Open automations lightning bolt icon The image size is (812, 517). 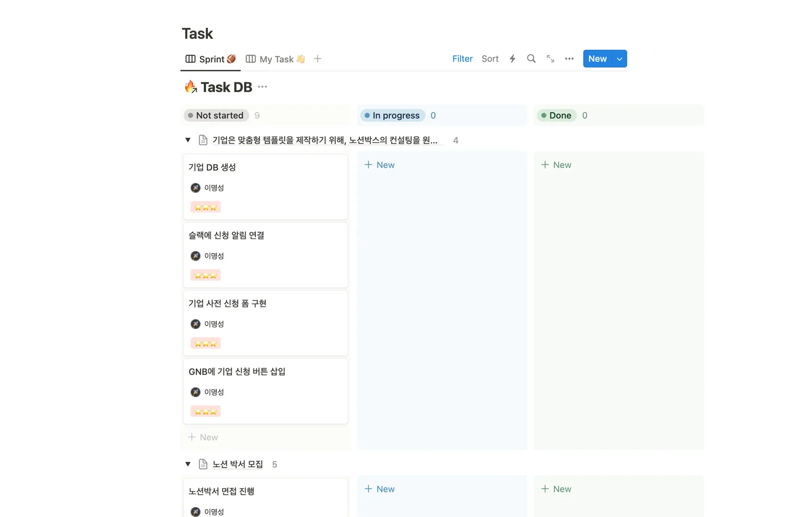tap(512, 58)
